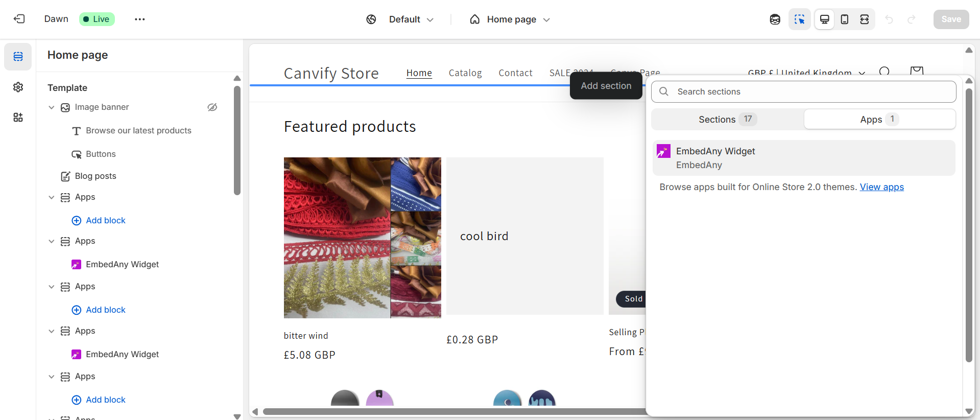Click the Search sections input field
The image size is (980, 420).
tap(804, 91)
